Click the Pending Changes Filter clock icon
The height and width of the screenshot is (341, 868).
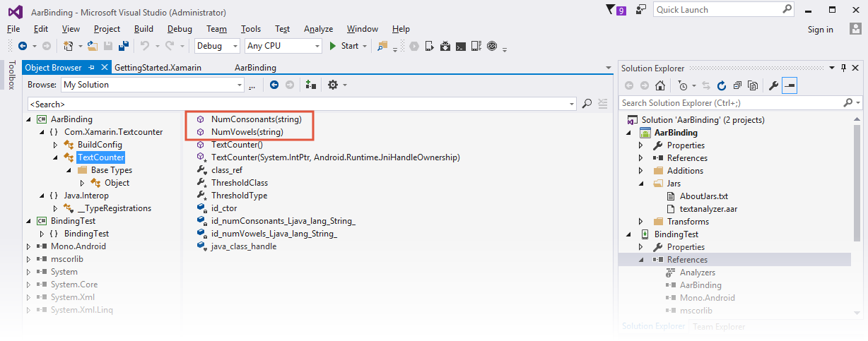point(682,85)
